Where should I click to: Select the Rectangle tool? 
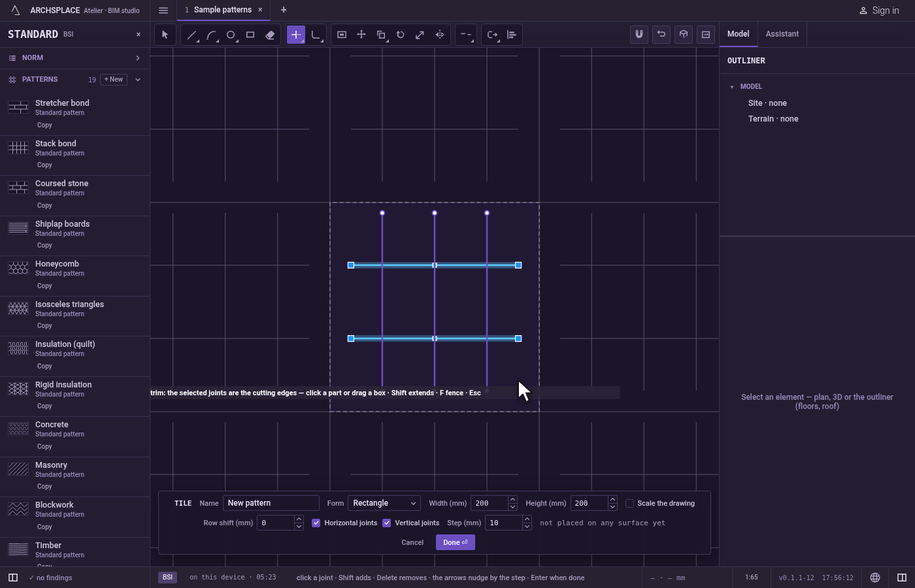(x=250, y=35)
